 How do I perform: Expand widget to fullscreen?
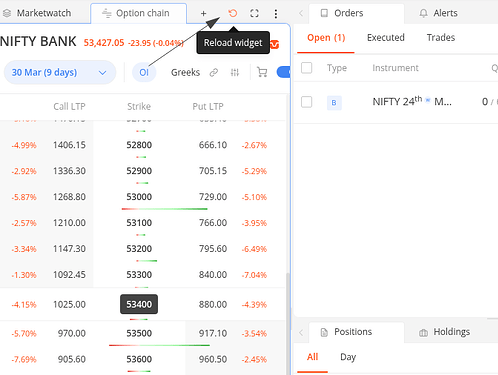coord(254,13)
